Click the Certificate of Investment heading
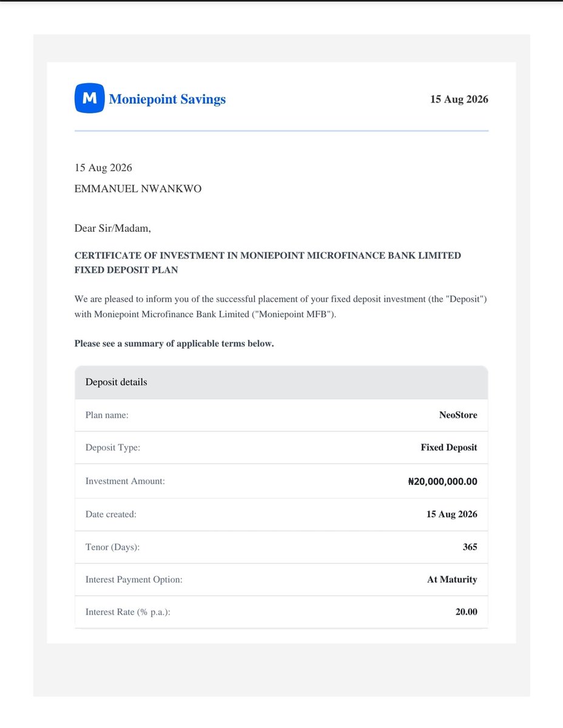This screenshot has width=563, height=728. tap(268, 263)
